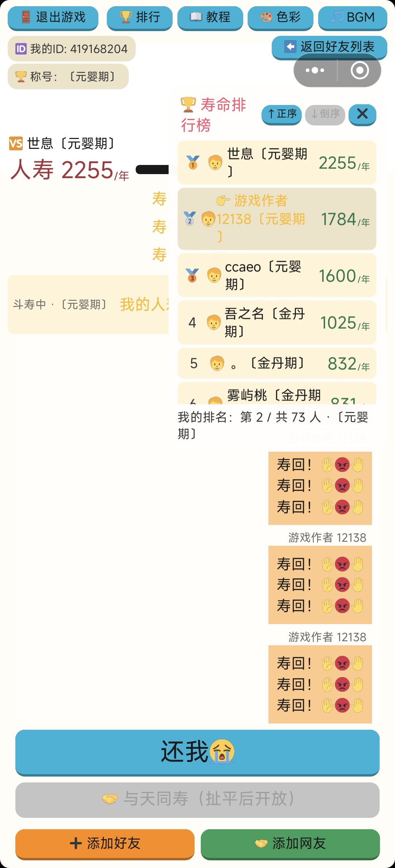Tap 添加好友 add friend button

tap(105, 843)
